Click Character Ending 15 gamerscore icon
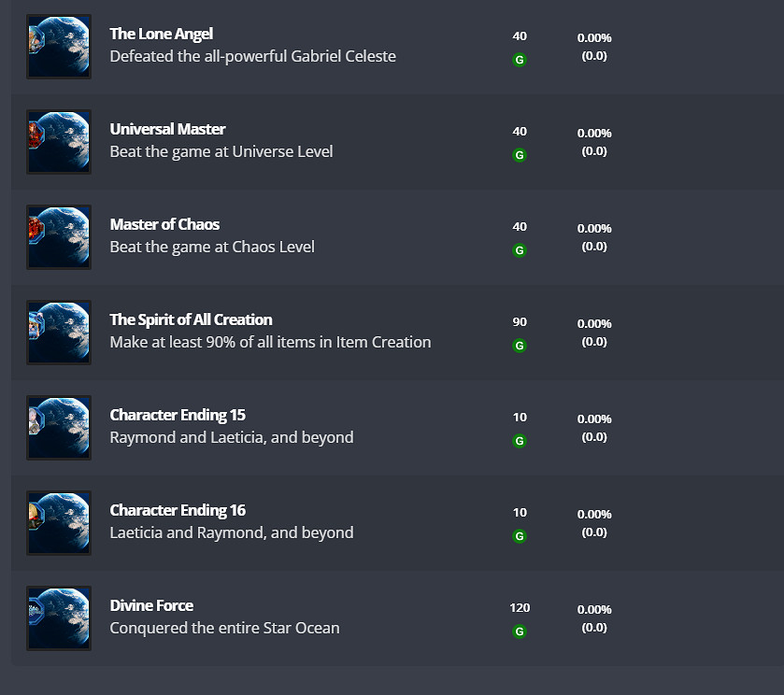This screenshot has width=784, height=695. pyautogui.click(x=520, y=441)
